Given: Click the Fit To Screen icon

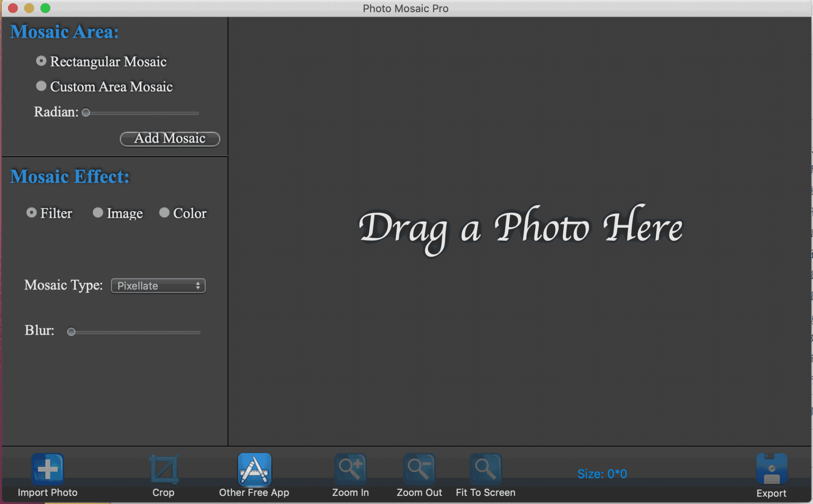Looking at the screenshot, I should [x=485, y=469].
